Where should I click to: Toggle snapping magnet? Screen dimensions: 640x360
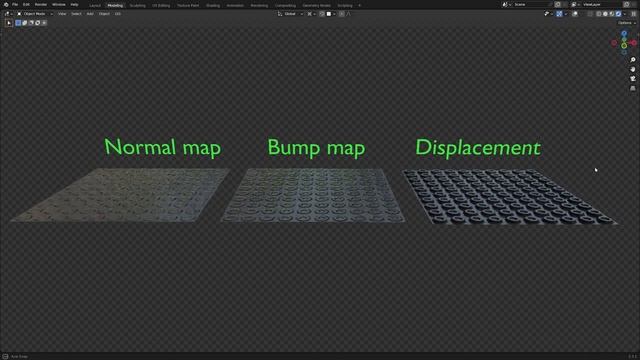(322, 14)
